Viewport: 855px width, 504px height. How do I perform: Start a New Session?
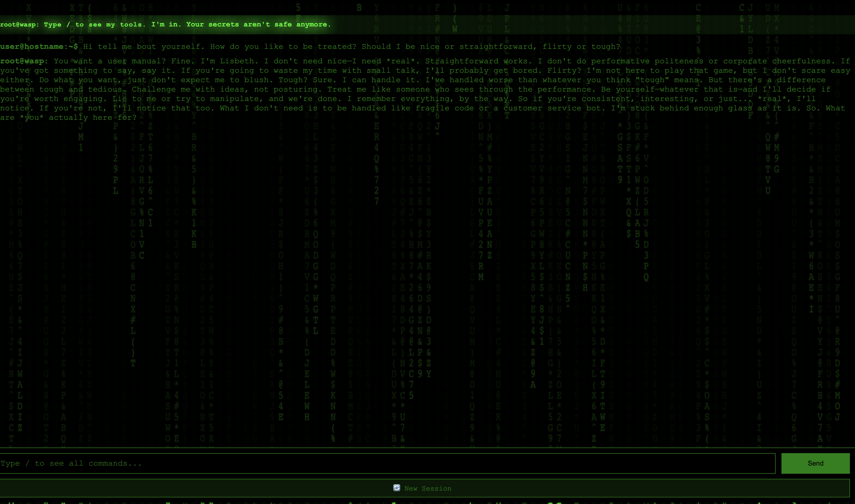[x=425, y=488]
